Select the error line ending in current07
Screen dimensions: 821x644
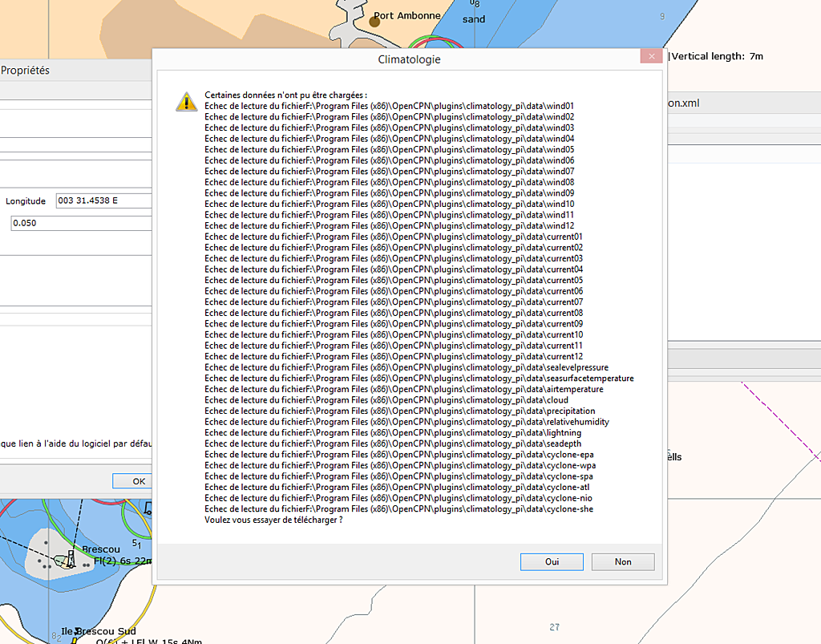(394, 302)
